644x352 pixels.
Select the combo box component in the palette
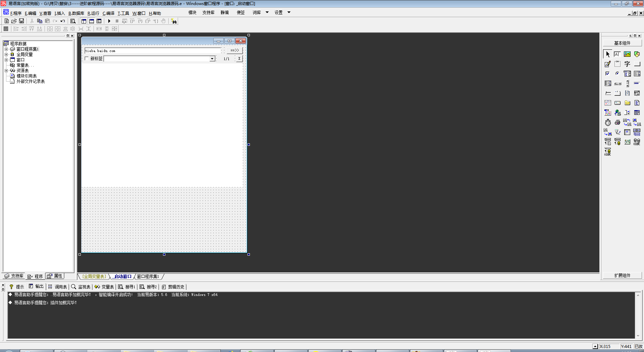627,74
